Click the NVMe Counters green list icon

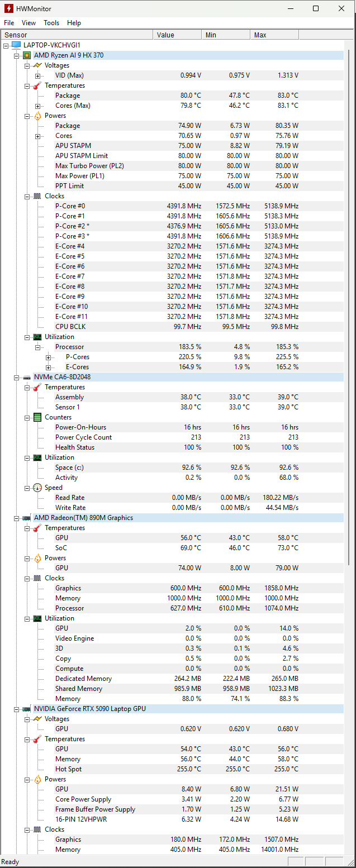(37, 417)
